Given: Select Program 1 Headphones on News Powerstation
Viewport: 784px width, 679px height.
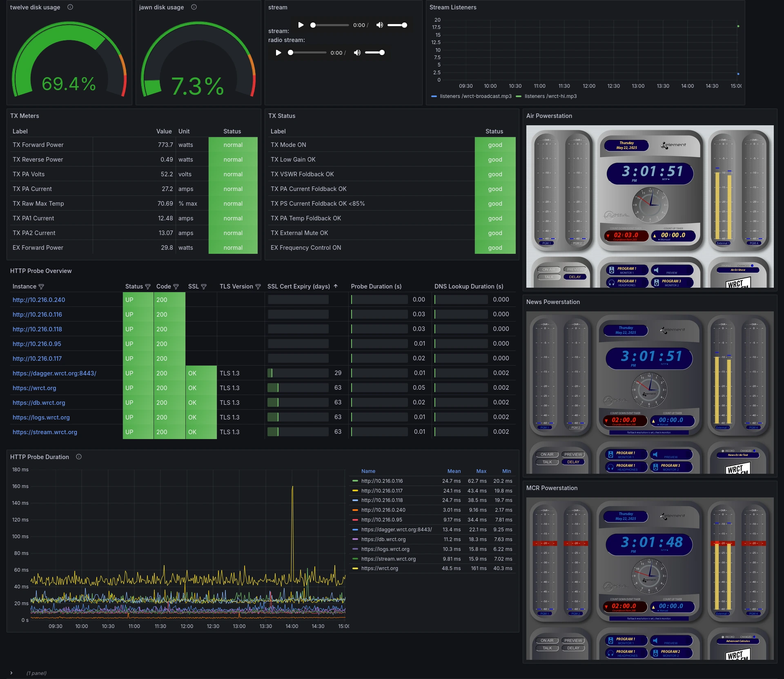Looking at the screenshot, I should coord(626,467).
